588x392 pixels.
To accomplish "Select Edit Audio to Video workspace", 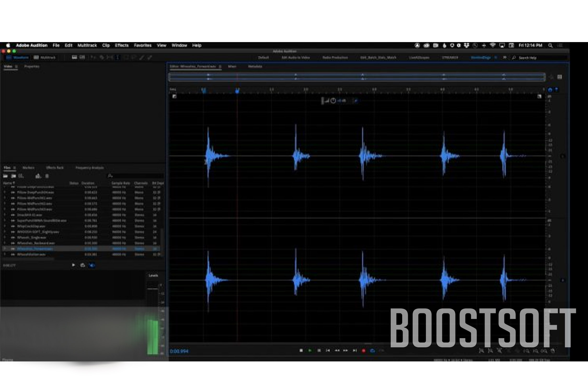I will pos(296,57).
